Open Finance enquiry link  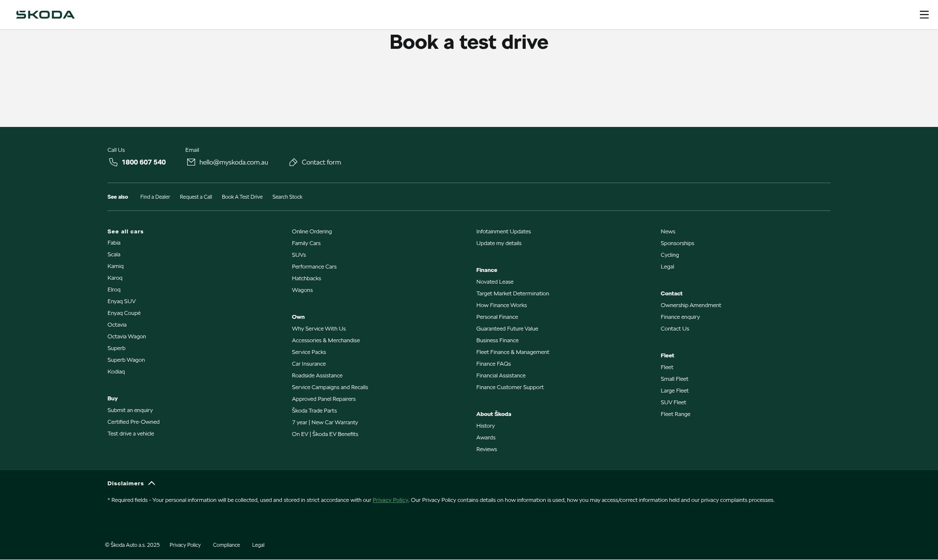click(680, 317)
